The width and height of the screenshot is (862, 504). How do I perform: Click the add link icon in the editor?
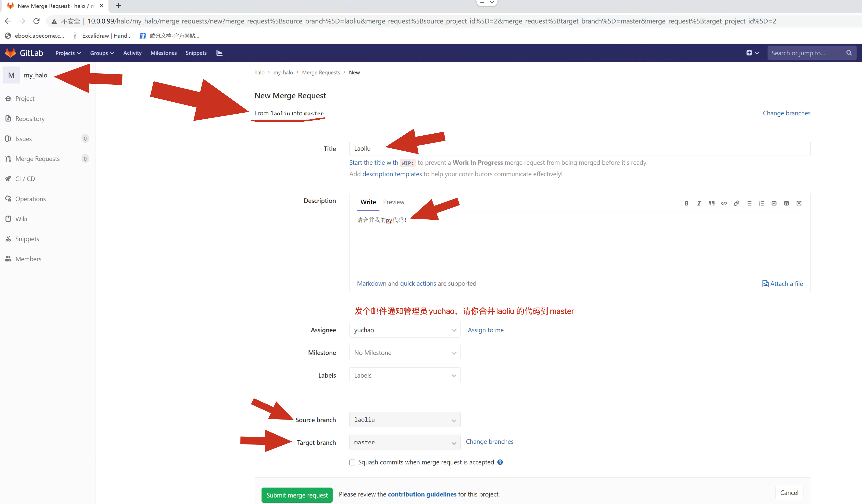pyautogui.click(x=736, y=203)
